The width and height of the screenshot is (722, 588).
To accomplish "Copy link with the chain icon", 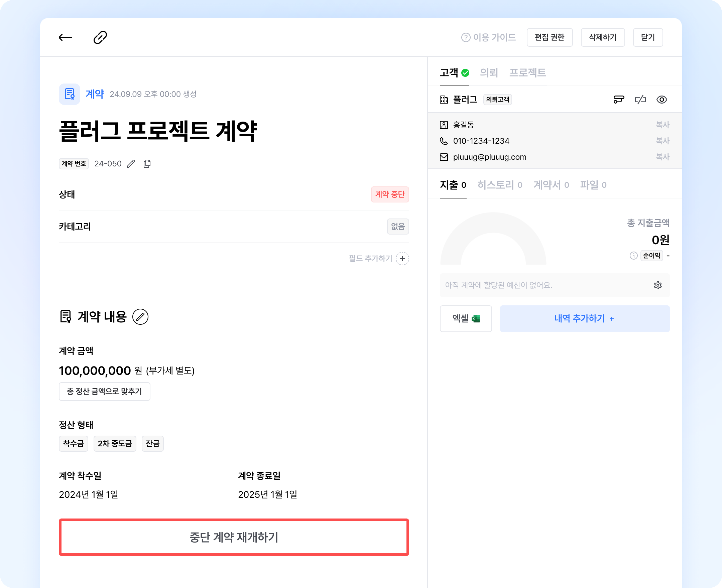I will point(100,37).
